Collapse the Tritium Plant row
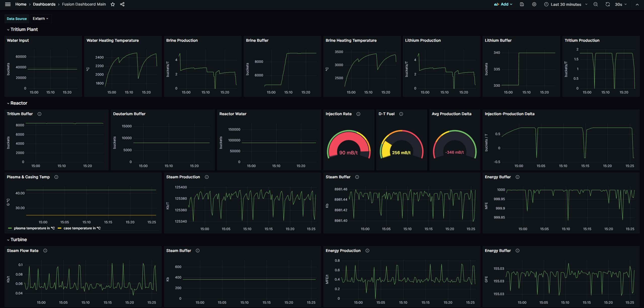Screen dimensions: 644x308 (22, 29)
